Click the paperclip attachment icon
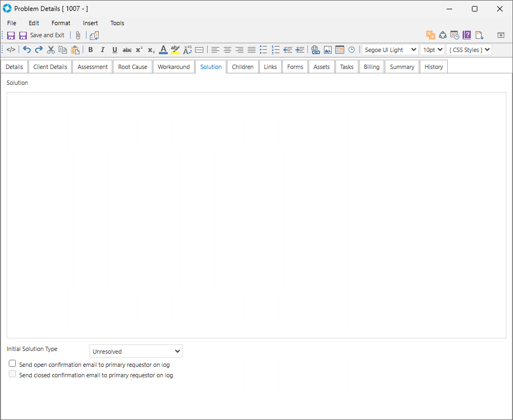 tap(78, 35)
